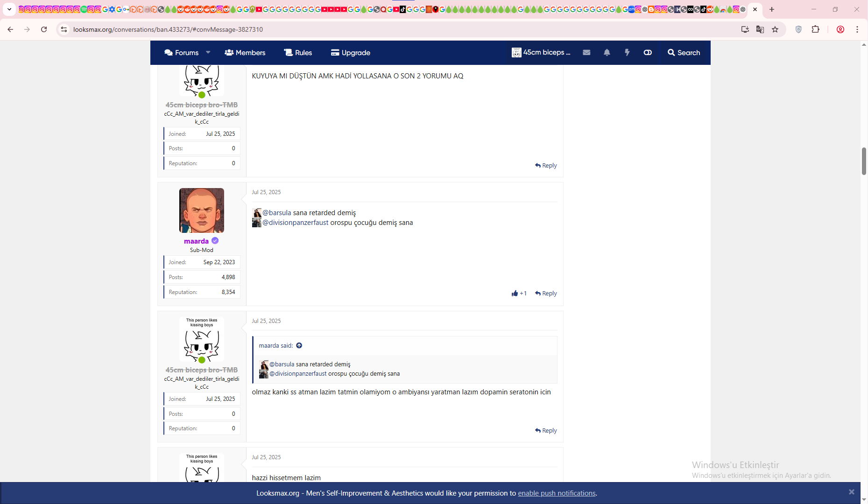Bookmark this page with the star icon
The image size is (868, 504).
[x=775, y=29]
